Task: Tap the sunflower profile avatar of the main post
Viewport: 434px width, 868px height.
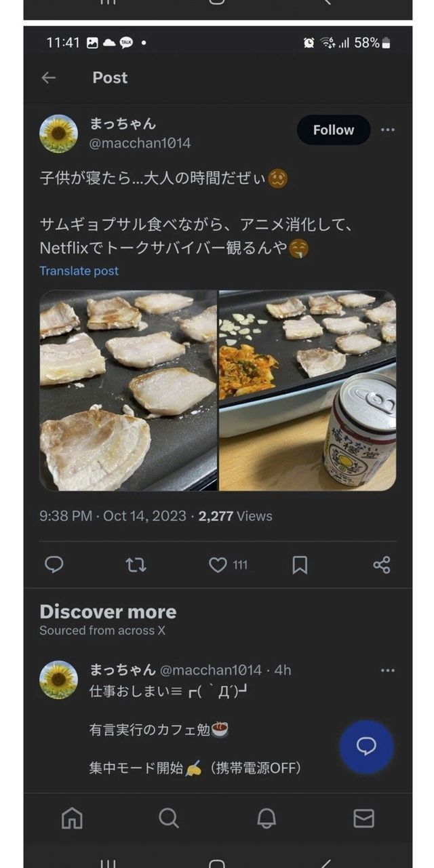Action: click(x=59, y=134)
